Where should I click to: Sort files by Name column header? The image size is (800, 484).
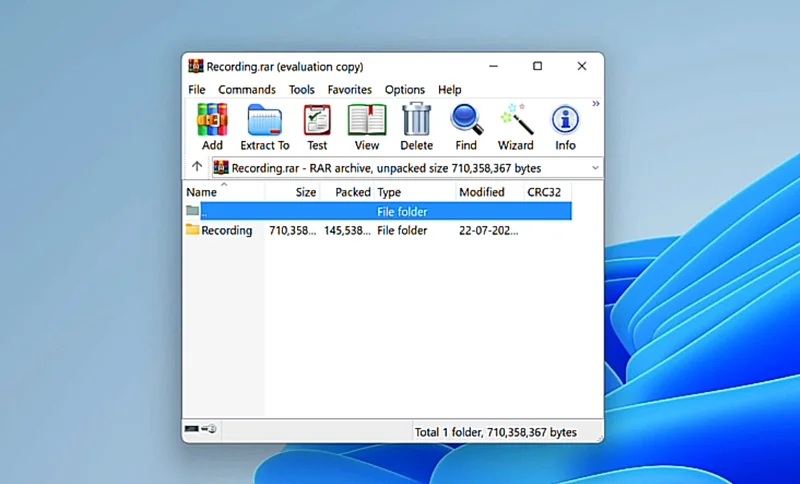tap(202, 192)
